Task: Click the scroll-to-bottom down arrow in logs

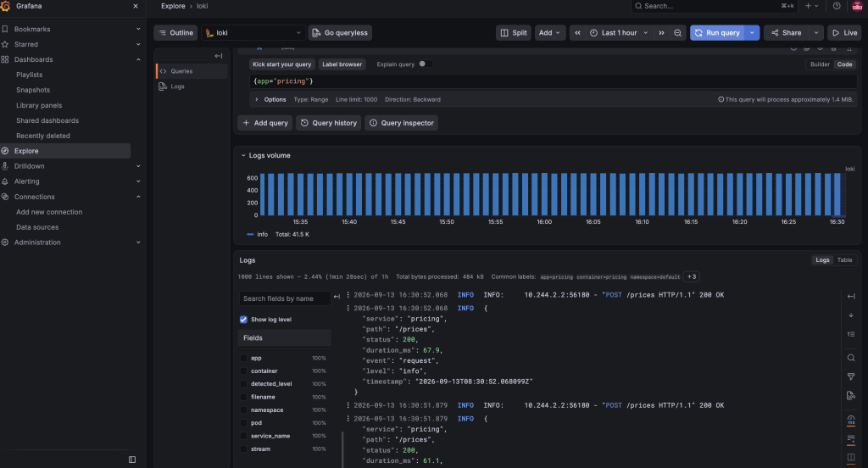Action: click(851, 315)
